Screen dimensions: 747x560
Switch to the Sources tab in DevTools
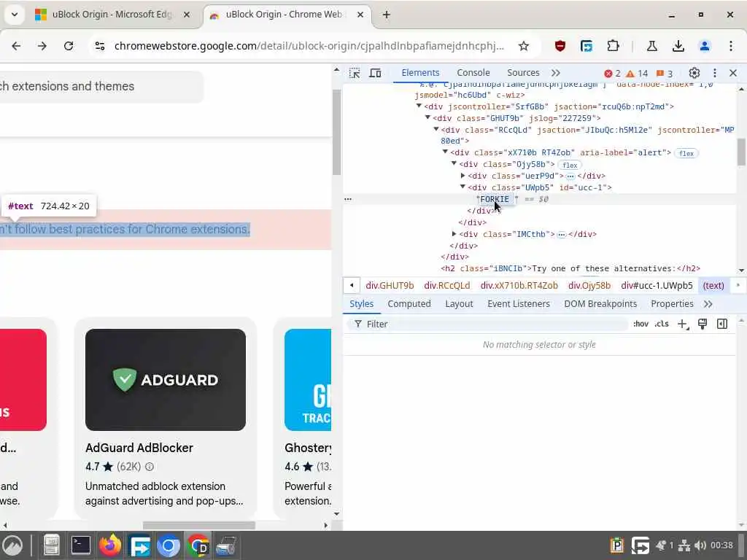pos(523,73)
